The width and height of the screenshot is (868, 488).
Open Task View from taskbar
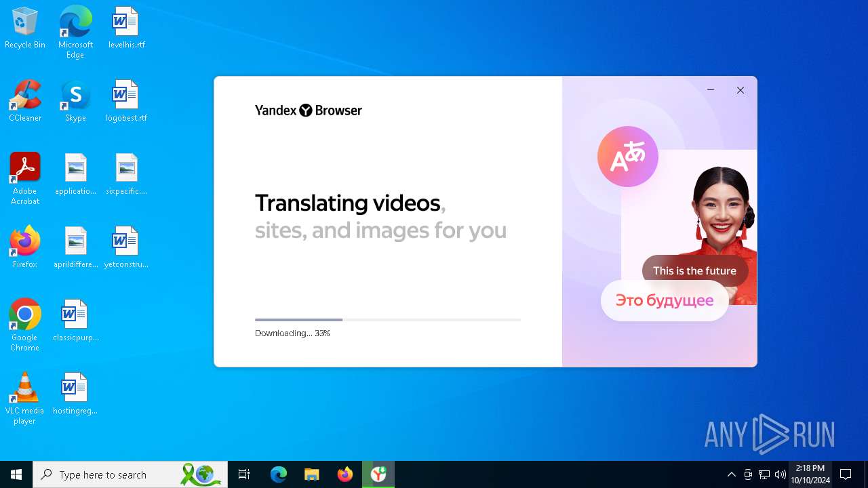point(244,474)
